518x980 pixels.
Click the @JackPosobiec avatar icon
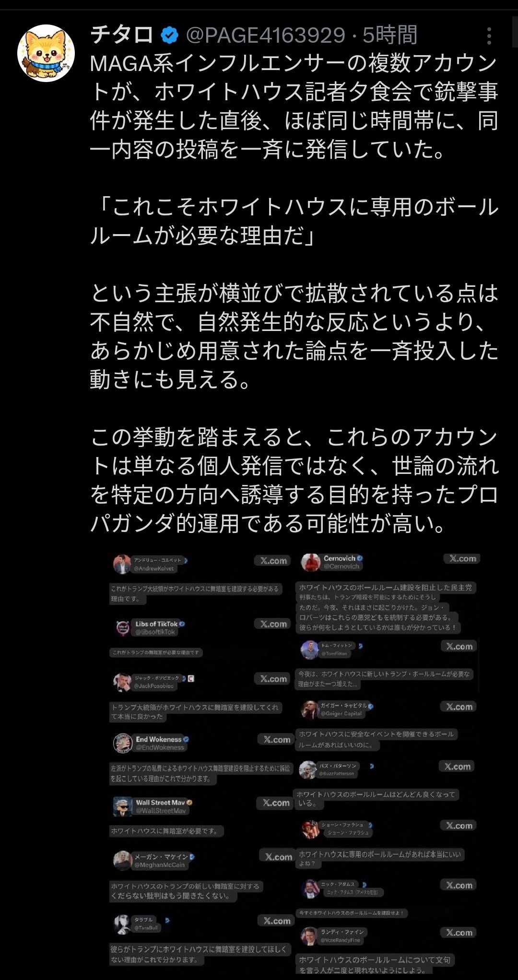click(122, 682)
